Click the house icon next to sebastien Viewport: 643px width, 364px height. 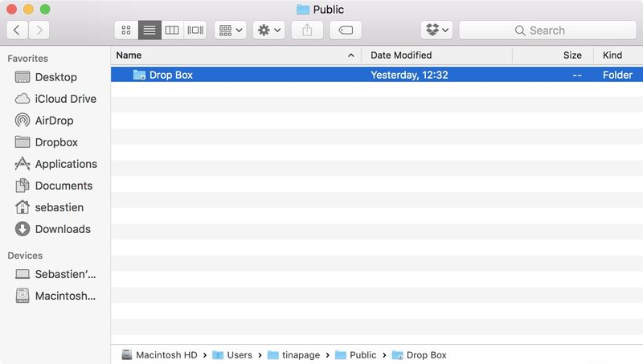point(23,207)
